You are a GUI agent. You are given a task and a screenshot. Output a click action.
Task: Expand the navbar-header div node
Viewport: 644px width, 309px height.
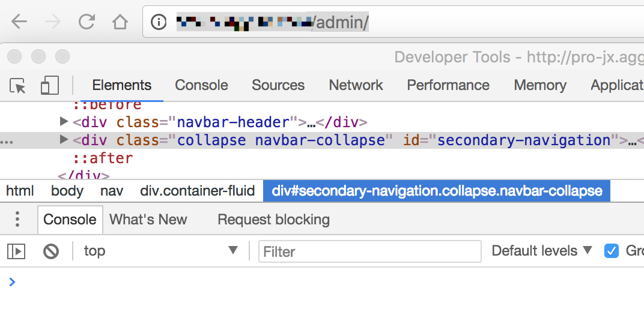(64, 121)
